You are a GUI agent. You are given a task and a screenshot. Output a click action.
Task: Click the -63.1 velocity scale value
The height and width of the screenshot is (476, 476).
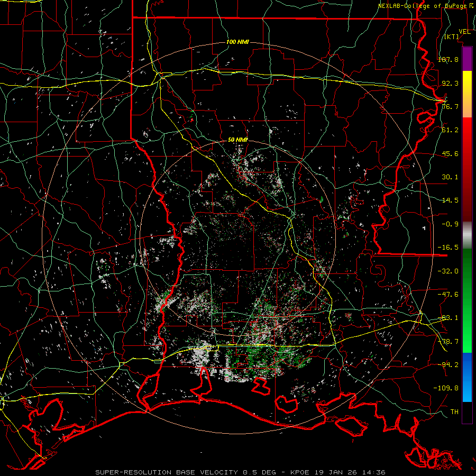coord(448,318)
